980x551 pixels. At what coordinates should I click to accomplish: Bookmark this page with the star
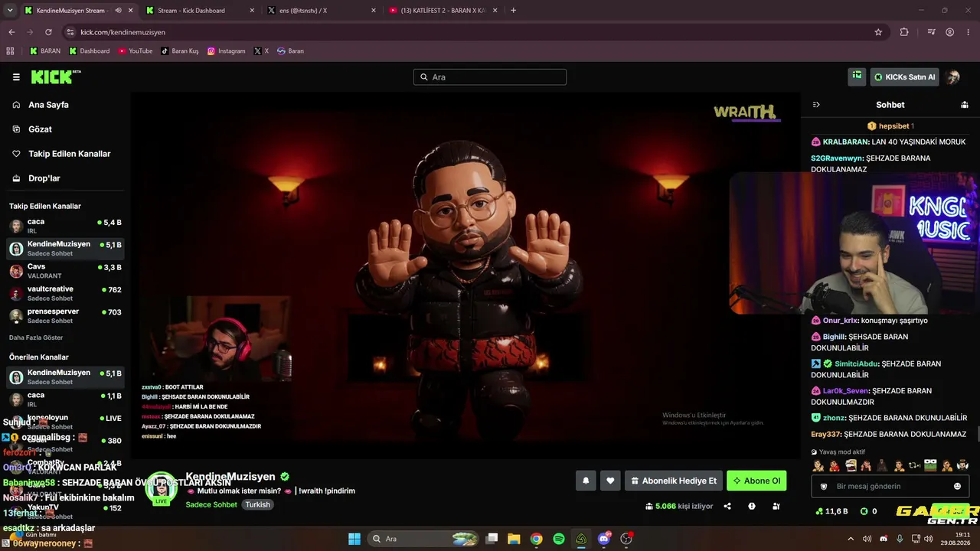coord(878,32)
